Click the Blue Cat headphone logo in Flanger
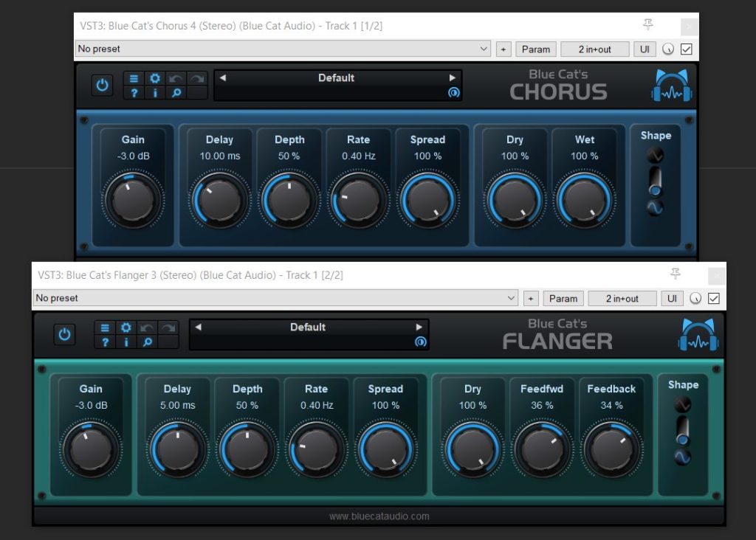This screenshot has height=540, width=756. point(698,334)
